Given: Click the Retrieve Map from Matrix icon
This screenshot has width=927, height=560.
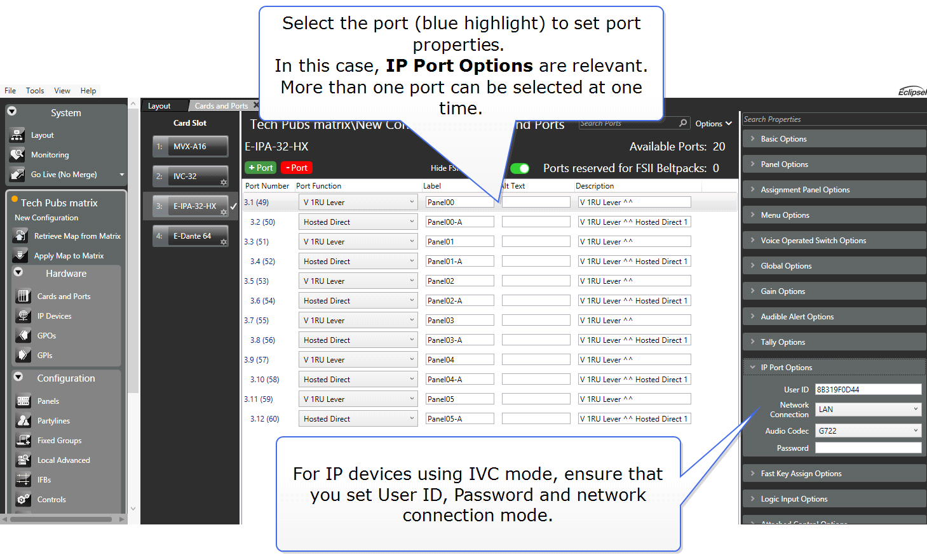Looking at the screenshot, I should [20, 236].
